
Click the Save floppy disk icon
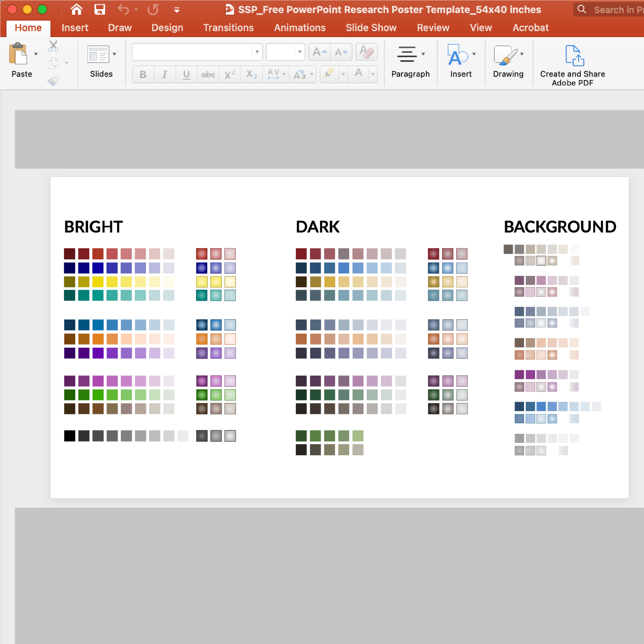click(x=100, y=9)
